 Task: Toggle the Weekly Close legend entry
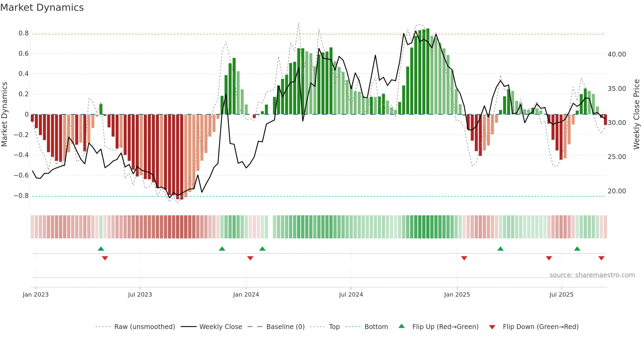point(211,327)
